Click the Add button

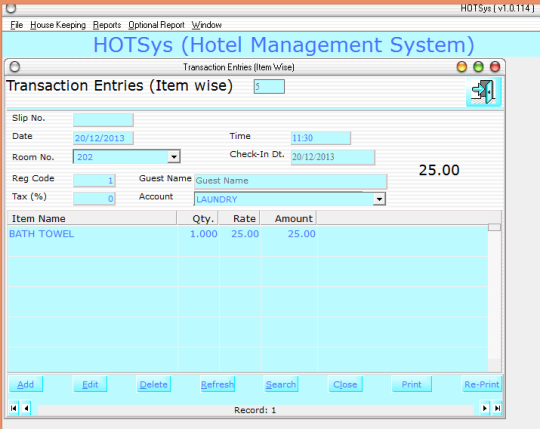tap(26, 384)
